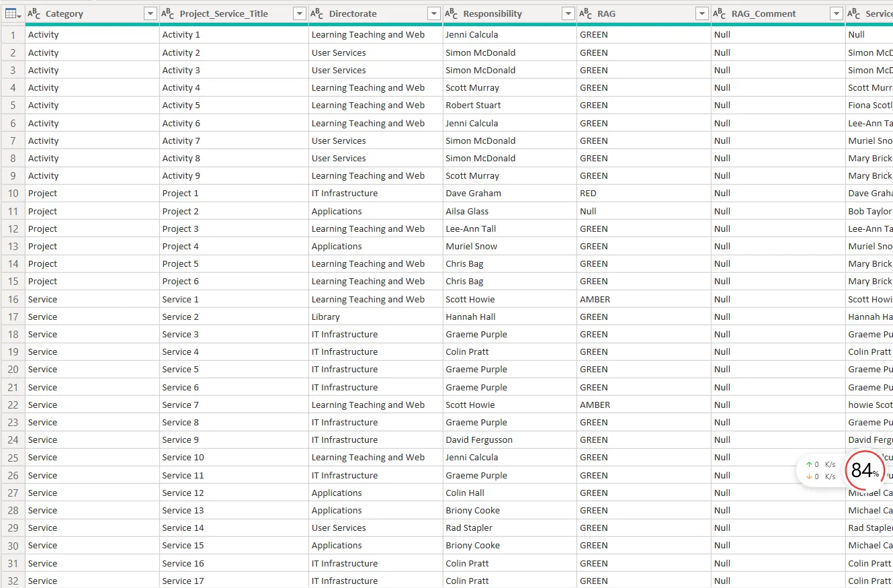Open the RAG_Comment filter dropdown
Screen dimensions: 893x588
coord(837,13)
